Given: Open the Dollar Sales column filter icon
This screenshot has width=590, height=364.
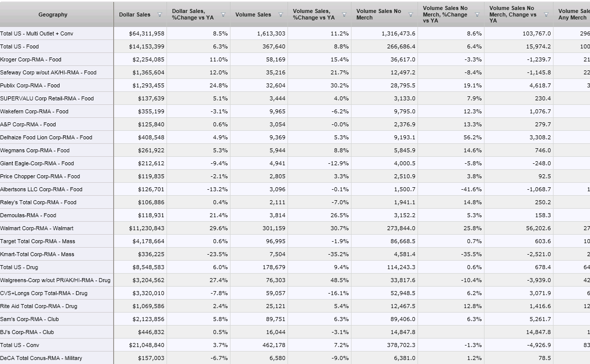Looking at the screenshot, I should 159,15.
